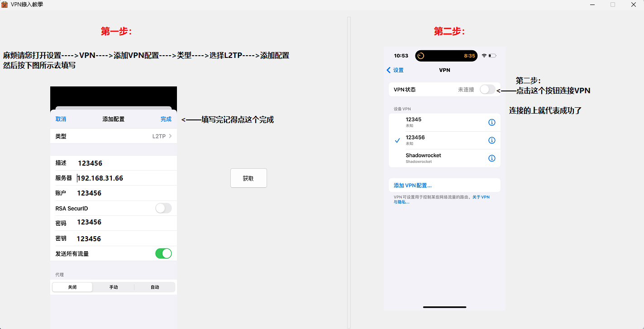Tap the 设置 back chevron
The height and width of the screenshot is (329, 644).
coord(388,70)
